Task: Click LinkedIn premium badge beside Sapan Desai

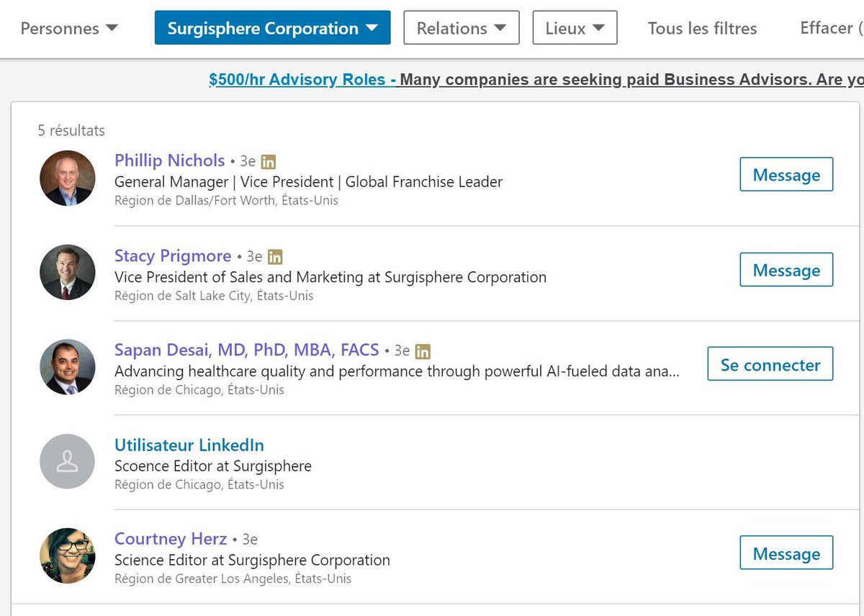Action: 423,351
